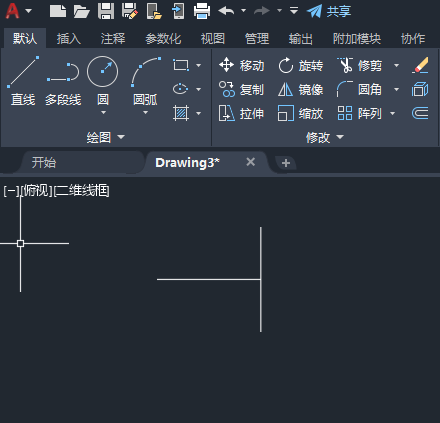This screenshot has width=440, height=423.
Task: Expand the Modify (修改) panel
Action: [325, 137]
